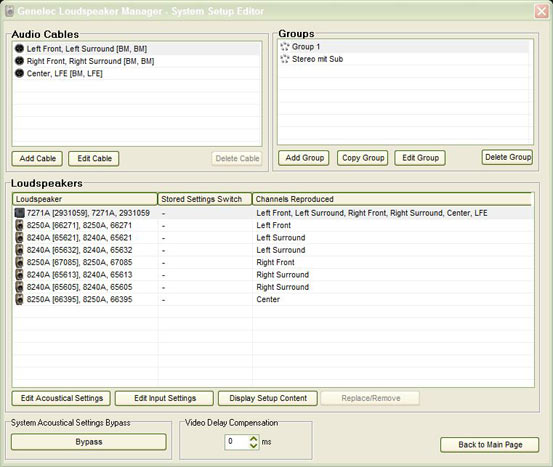This screenshot has height=467, width=553.
Task: Open Edit Cable dialog
Action: point(93,158)
